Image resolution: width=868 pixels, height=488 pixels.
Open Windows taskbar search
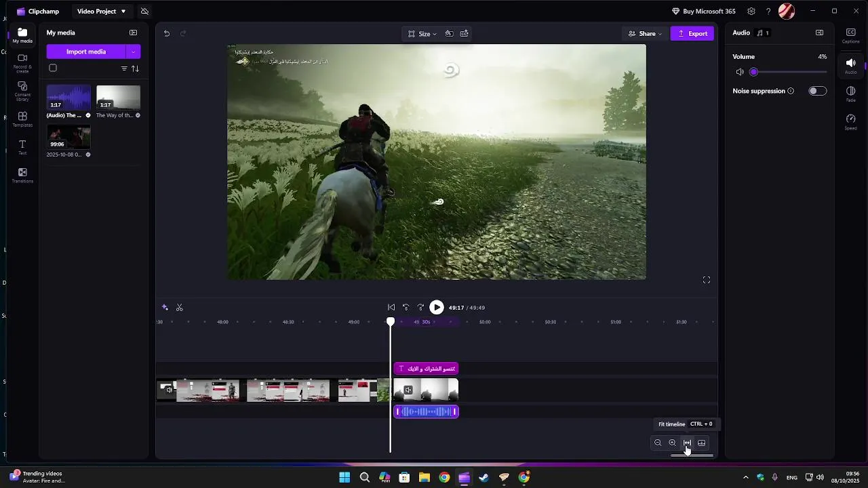[365, 477]
